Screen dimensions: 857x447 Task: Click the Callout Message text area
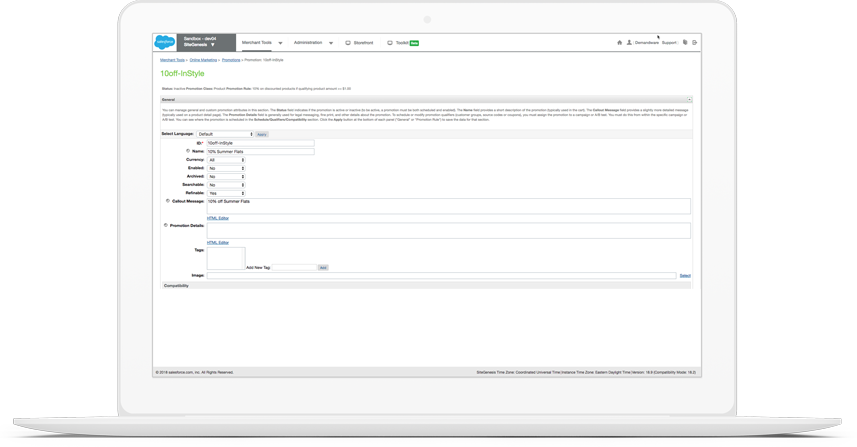pos(448,206)
